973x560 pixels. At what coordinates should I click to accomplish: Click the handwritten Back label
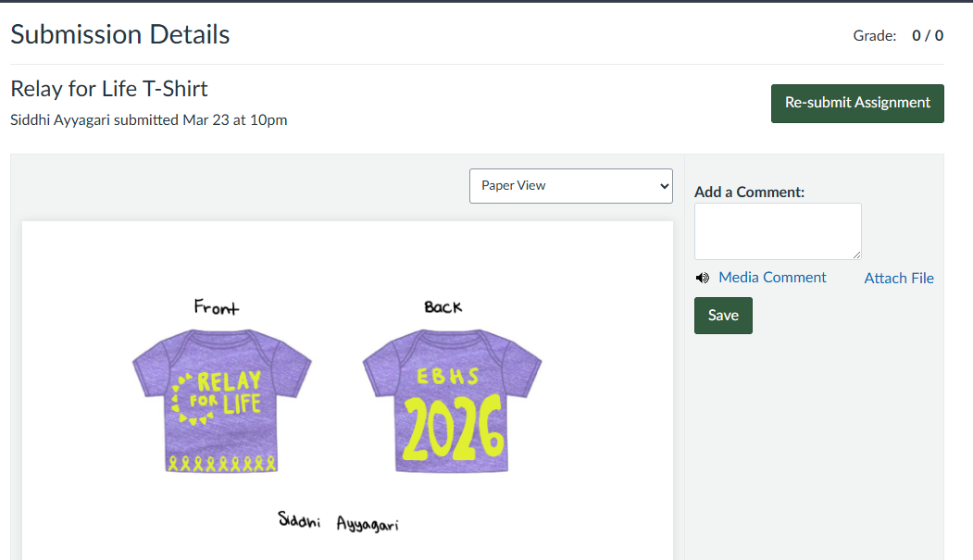pos(443,306)
